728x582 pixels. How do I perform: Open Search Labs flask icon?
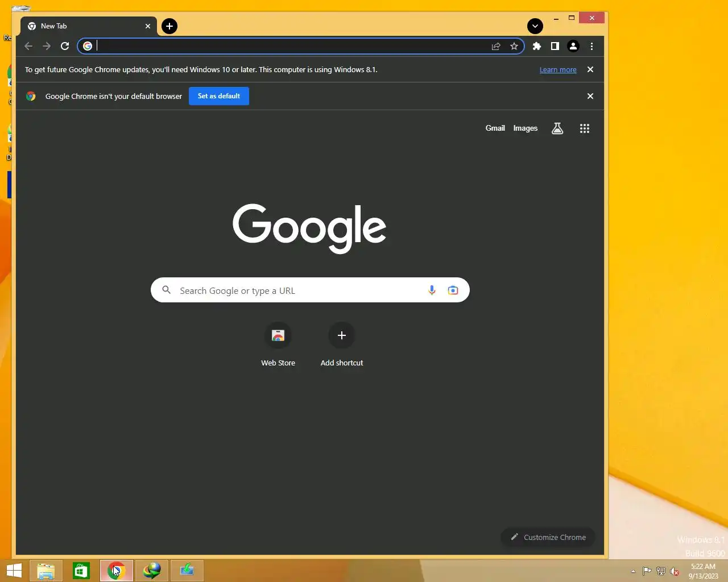tap(557, 128)
